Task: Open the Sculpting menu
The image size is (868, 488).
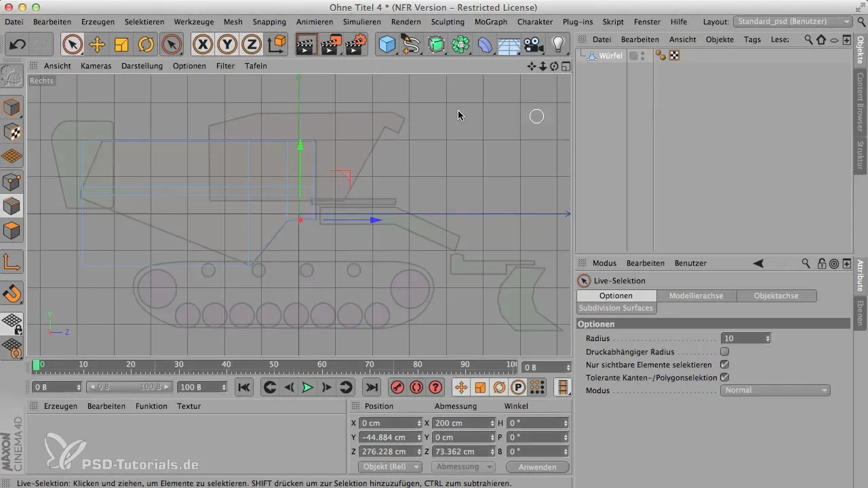Action: point(448,22)
